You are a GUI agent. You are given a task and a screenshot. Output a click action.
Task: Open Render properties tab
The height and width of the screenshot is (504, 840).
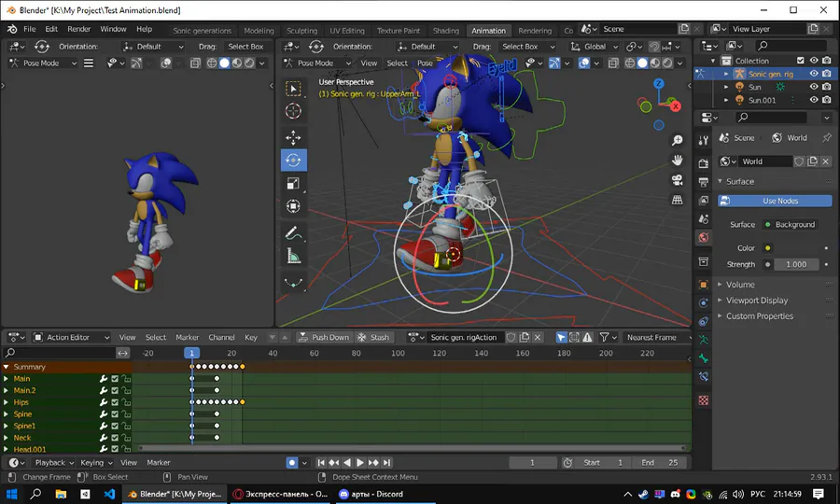pos(704,164)
